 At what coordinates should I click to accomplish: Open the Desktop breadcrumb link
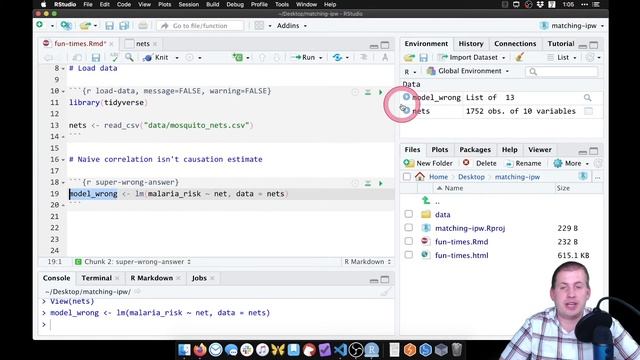click(471, 177)
